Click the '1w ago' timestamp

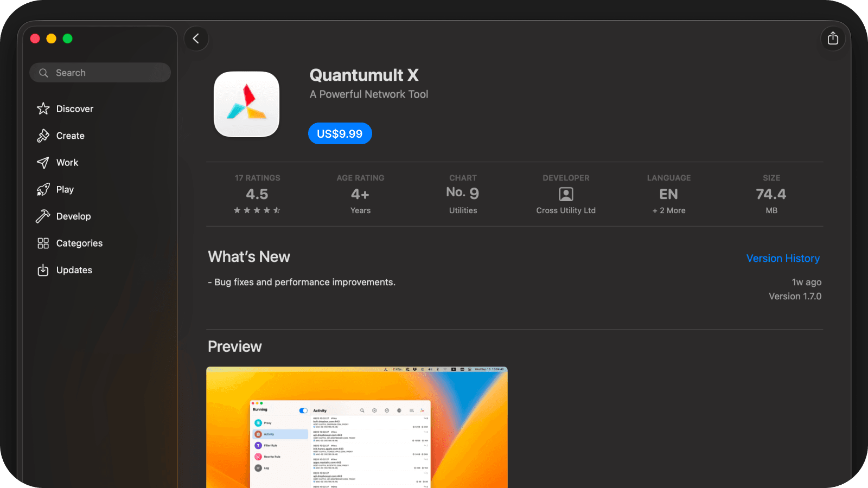click(x=807, y=282)
